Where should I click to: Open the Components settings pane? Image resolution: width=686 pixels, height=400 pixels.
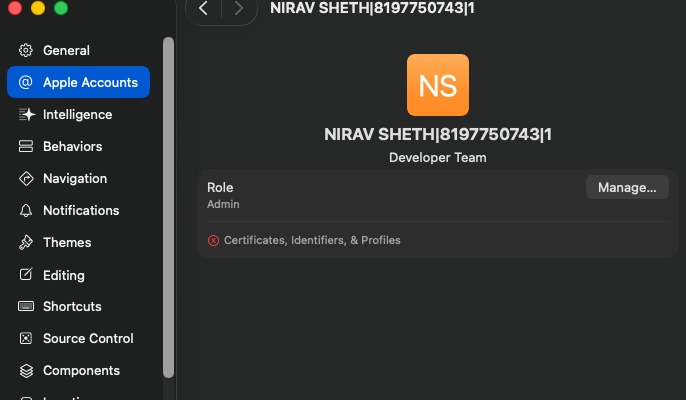point(79,371)
